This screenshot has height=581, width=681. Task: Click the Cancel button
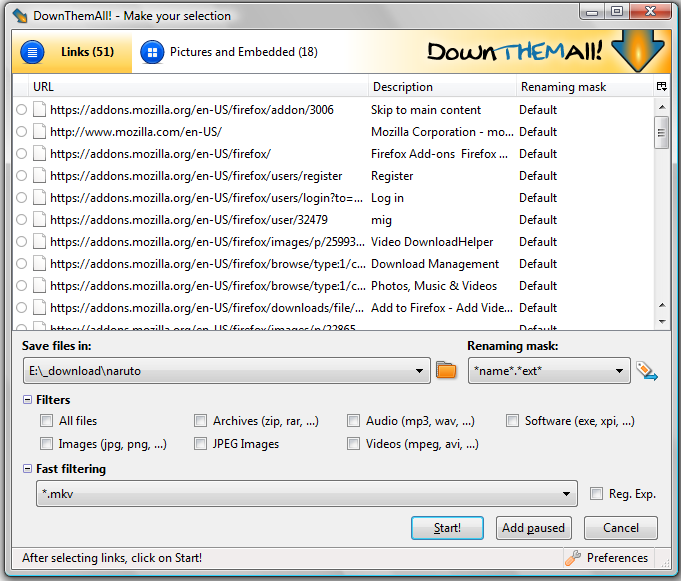621,528
